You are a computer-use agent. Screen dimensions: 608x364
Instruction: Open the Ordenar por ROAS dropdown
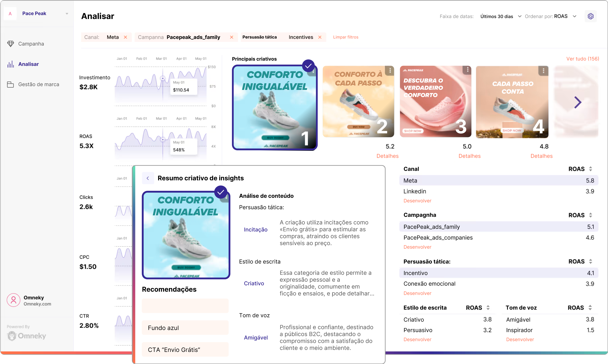[574, 16]
